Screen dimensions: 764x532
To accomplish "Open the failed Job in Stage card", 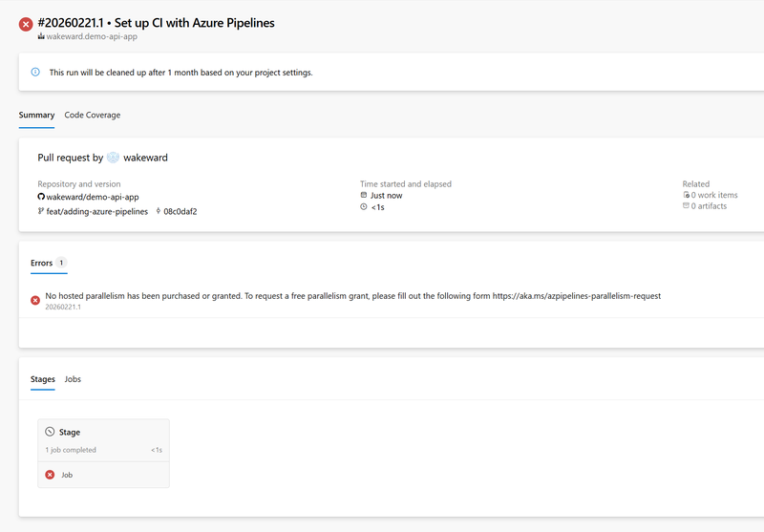I will [67, 475].
